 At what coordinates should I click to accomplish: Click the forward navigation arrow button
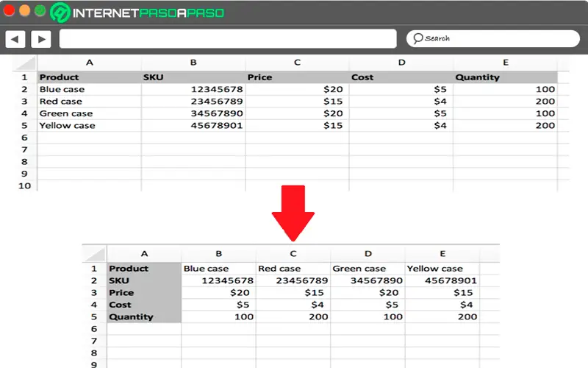41,39
